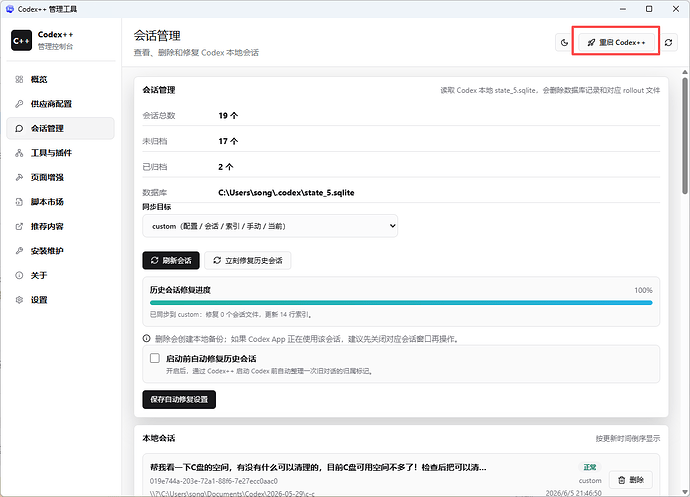
Task: Click the Codex++ app icon in the title bar
Action: click(x=10, y=9)
